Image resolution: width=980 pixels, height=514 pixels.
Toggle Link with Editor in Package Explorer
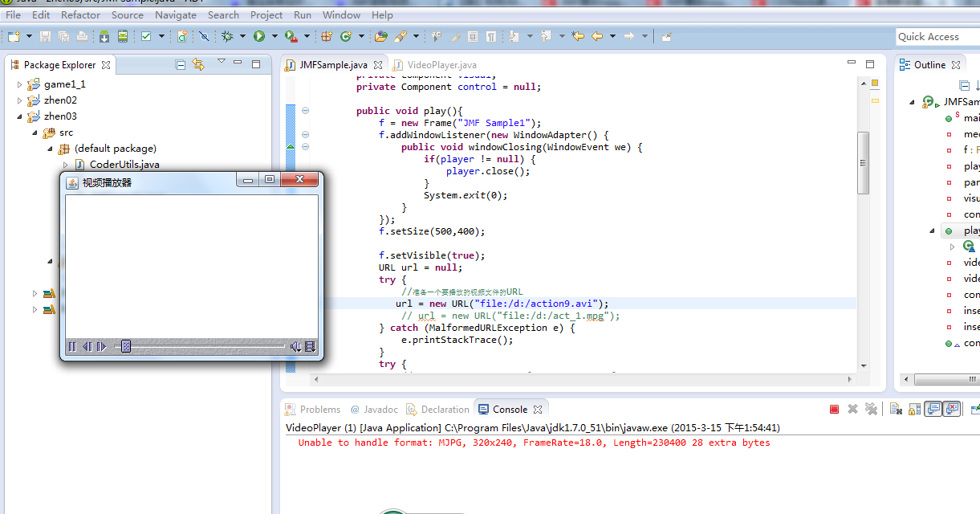pos(198,65)
